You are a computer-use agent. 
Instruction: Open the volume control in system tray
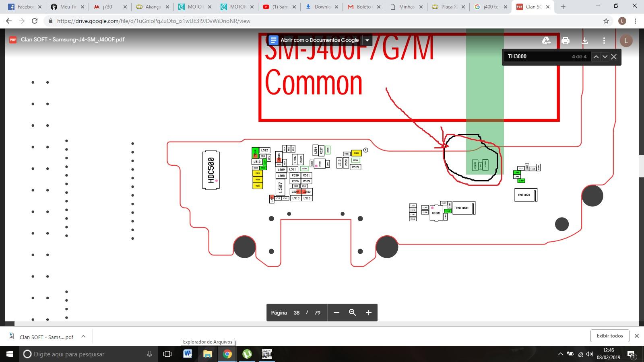point(590,354)
